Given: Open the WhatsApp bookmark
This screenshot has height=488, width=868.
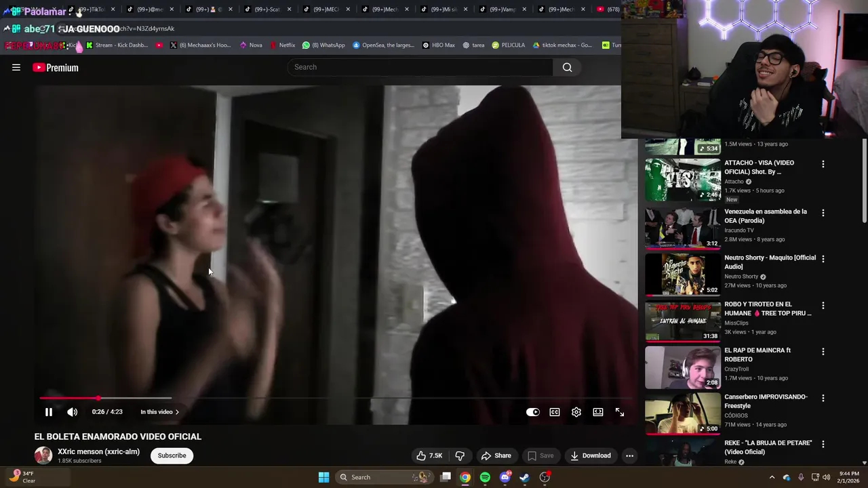Looking at the screenshot, I should tap(324, 45).
